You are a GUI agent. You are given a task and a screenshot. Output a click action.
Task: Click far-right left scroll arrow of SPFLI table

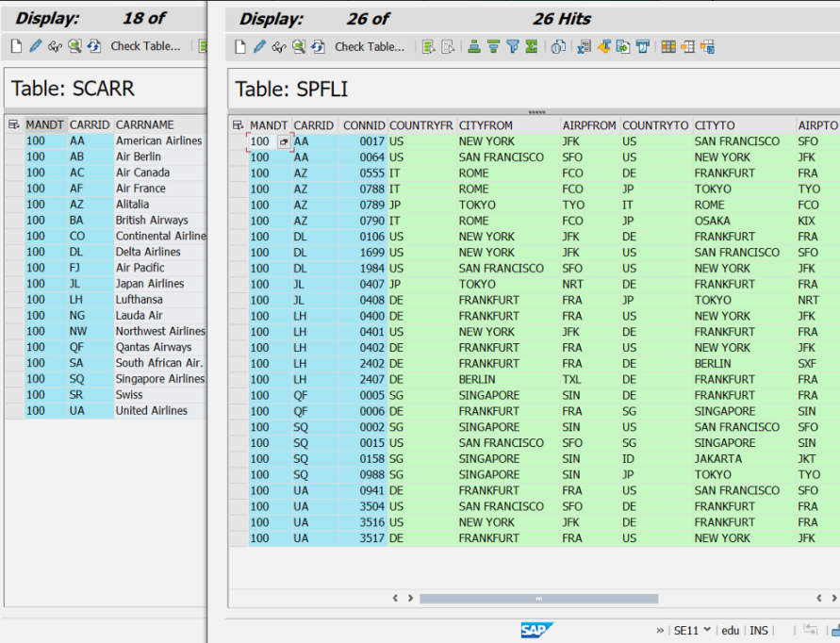(819, 598)
